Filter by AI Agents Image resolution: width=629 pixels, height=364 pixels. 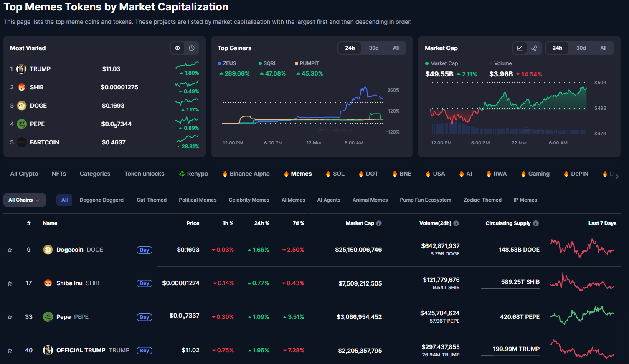tap(329, 200)
